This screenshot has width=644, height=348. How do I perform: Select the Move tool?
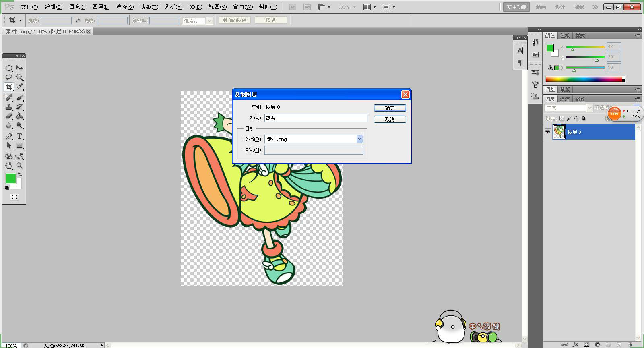point(19,68)
